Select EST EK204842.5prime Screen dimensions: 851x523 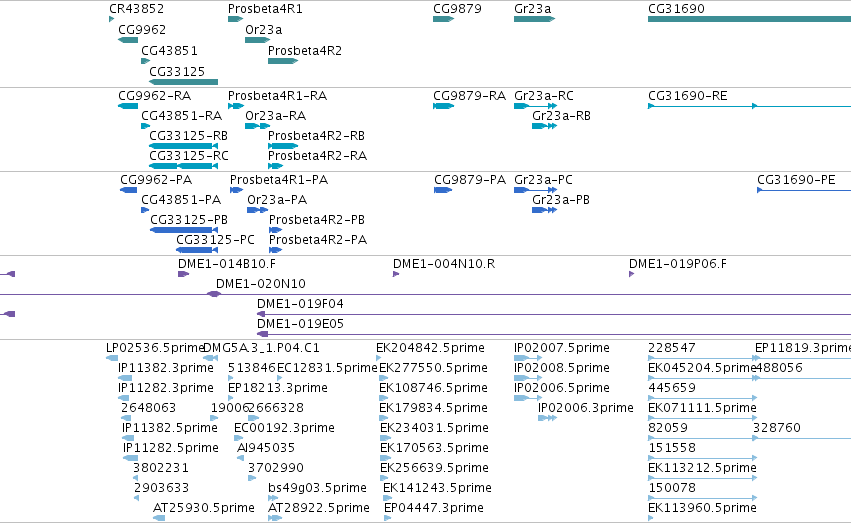coord(430,348)
